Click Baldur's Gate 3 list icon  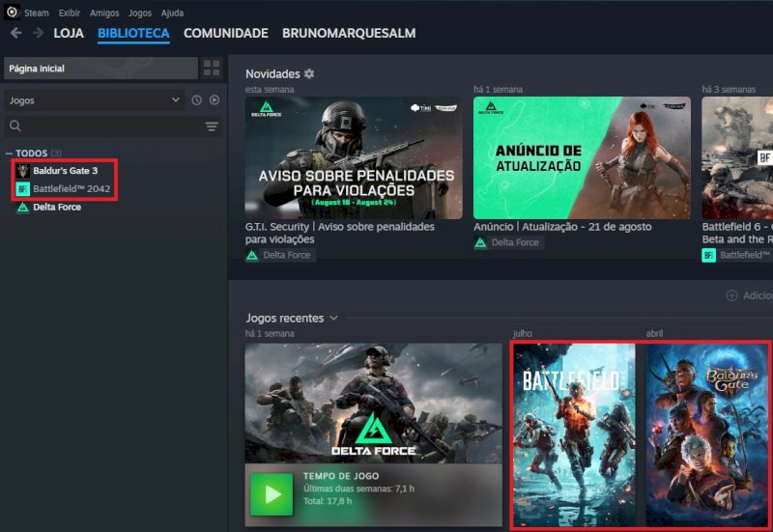click(x=22, y=171)
